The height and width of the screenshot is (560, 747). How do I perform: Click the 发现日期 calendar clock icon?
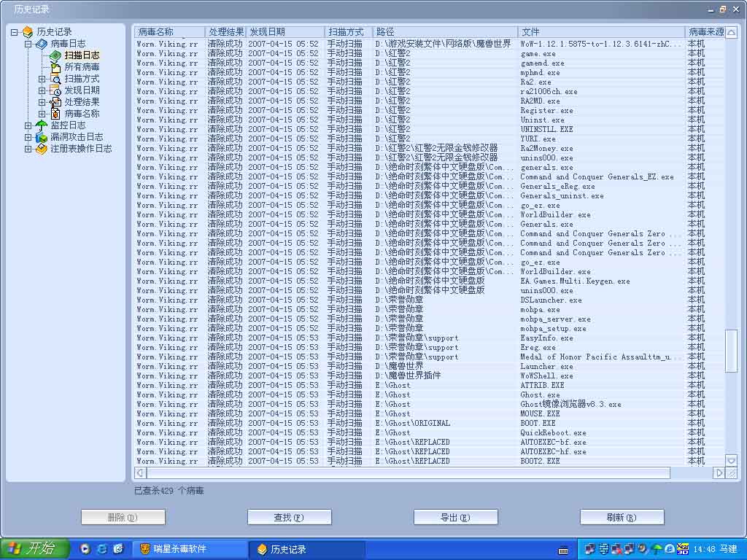[x=55, y=90]
